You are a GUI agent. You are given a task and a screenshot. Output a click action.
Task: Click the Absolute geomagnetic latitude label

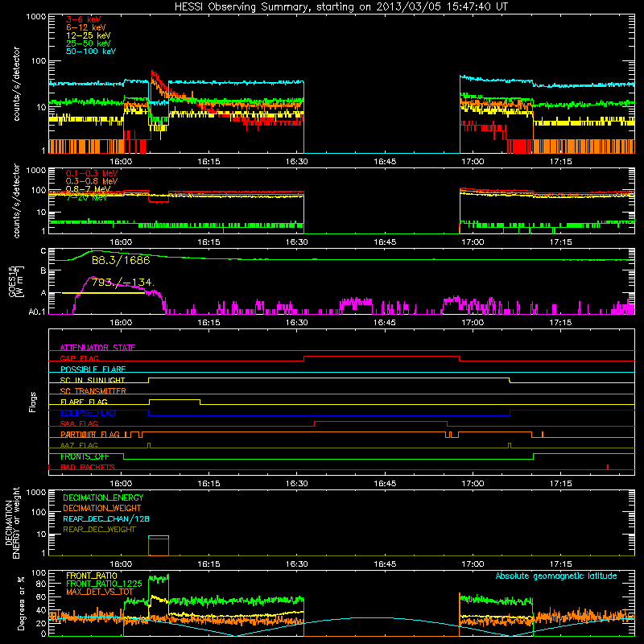click(x=556, y=576)
